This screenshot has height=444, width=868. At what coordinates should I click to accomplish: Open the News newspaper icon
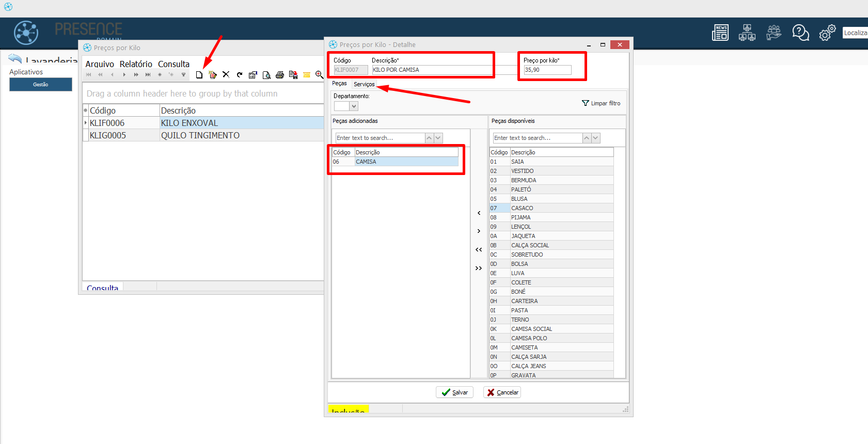[720, 33]
